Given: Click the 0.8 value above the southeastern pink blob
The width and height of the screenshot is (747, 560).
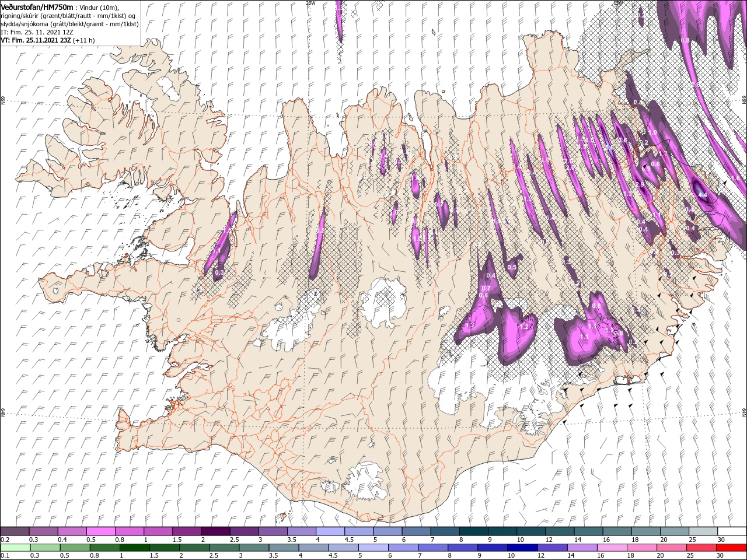Looking at the screenshot, I should 596,306.
